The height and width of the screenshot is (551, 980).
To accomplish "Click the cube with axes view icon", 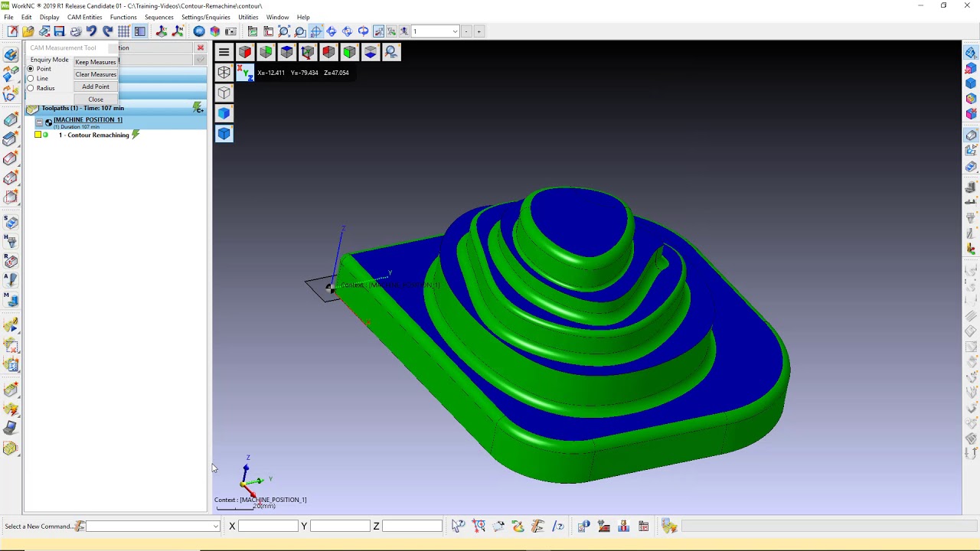I will coord(307,52).
